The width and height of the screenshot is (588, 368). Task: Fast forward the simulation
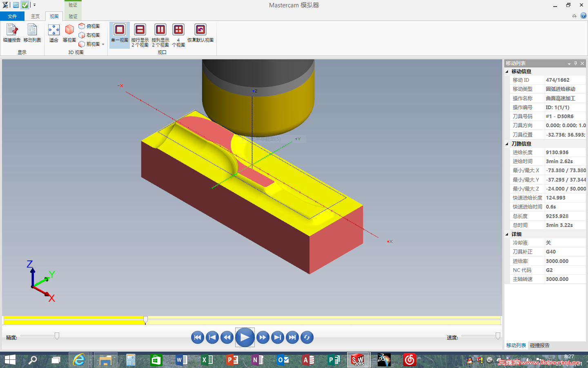coord(263,337)
